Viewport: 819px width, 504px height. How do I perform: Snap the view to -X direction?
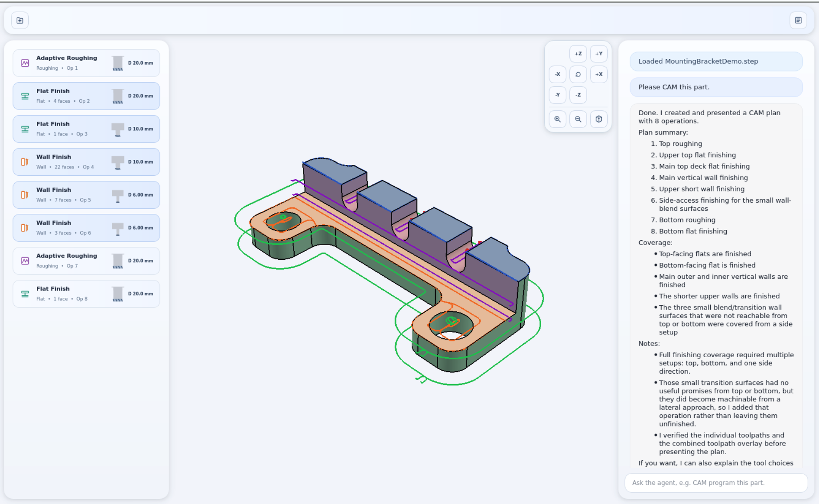(x=557, y=74)
